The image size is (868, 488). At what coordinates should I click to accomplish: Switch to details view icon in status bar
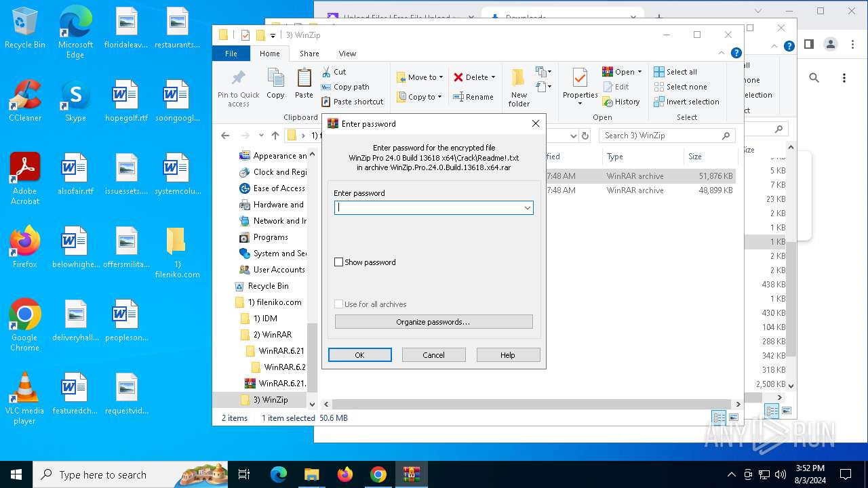(718, 418)
